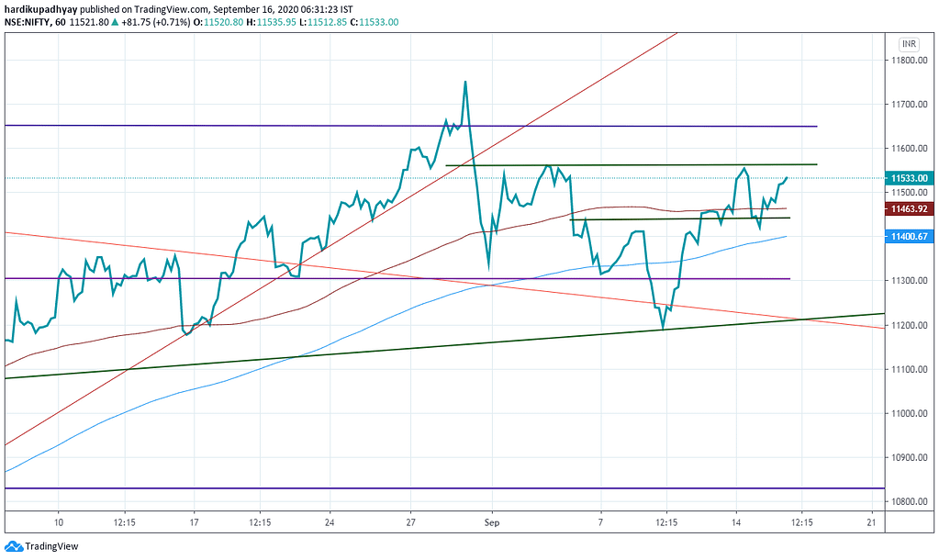
Task: Click the 11000.00 price axis label
Action: (x=909, y=414)
